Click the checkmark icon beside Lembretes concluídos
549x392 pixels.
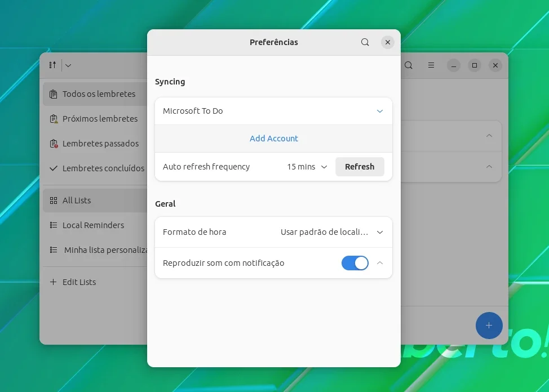tap(53, 168)
